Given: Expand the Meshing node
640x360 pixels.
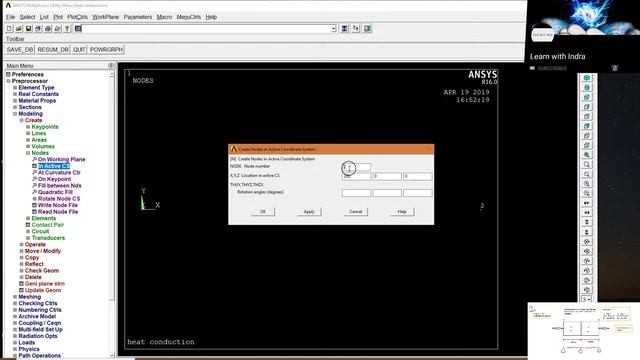Looking at the screenshot, I should 15,297.
